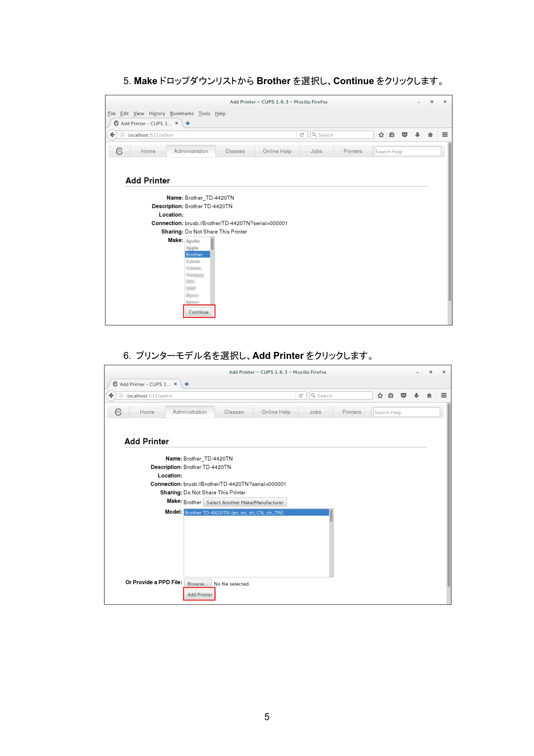The width and height of the screenshot is (534, 756).
Task: Open the Edit menu in the step 5 browser
Action: (124, 113)
